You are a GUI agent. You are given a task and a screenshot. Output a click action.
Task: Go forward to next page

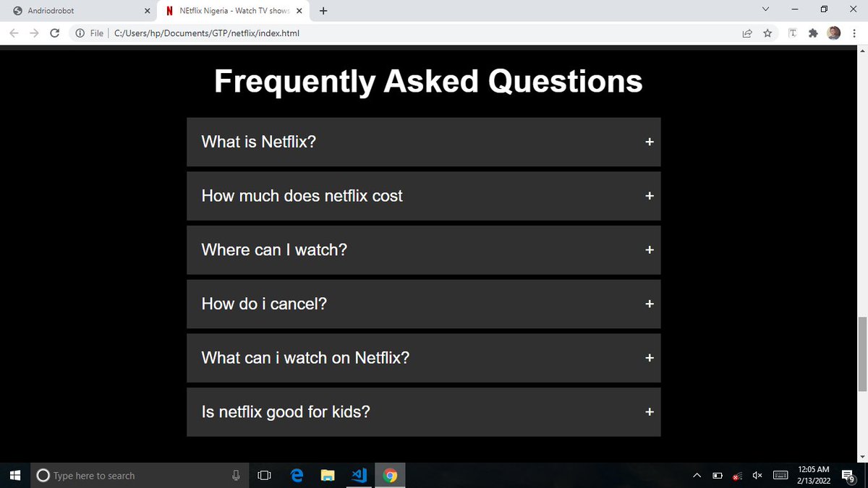click(x=35, y=33)
